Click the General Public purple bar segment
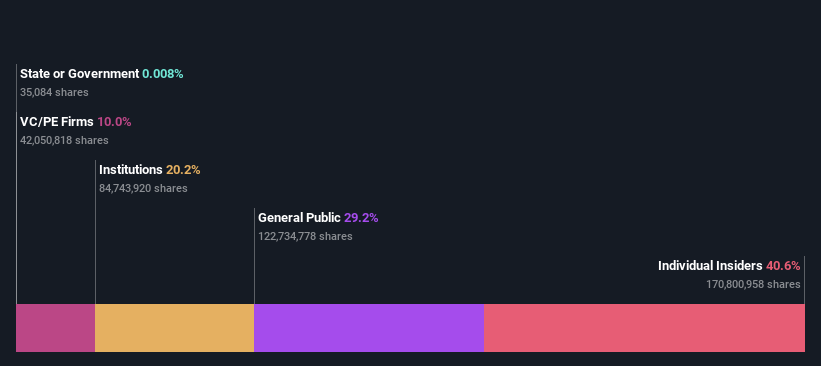This screenshot has height=366, width=821. [369, 328]
